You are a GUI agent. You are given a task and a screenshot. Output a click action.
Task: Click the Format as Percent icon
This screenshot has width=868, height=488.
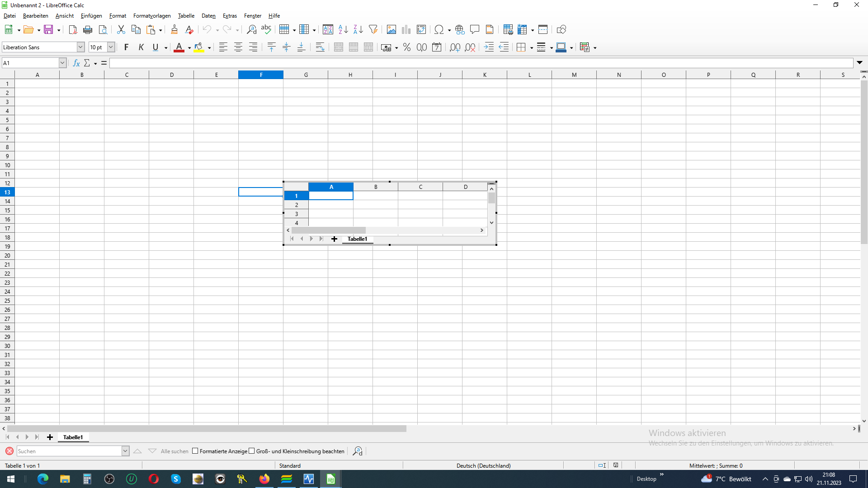click(x=406, y=47)
